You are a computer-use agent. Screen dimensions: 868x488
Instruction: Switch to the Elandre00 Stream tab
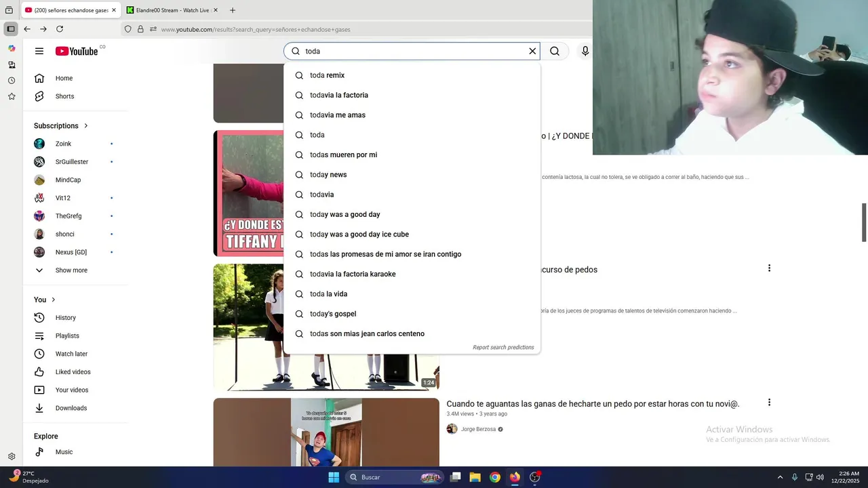coord(172,10)
